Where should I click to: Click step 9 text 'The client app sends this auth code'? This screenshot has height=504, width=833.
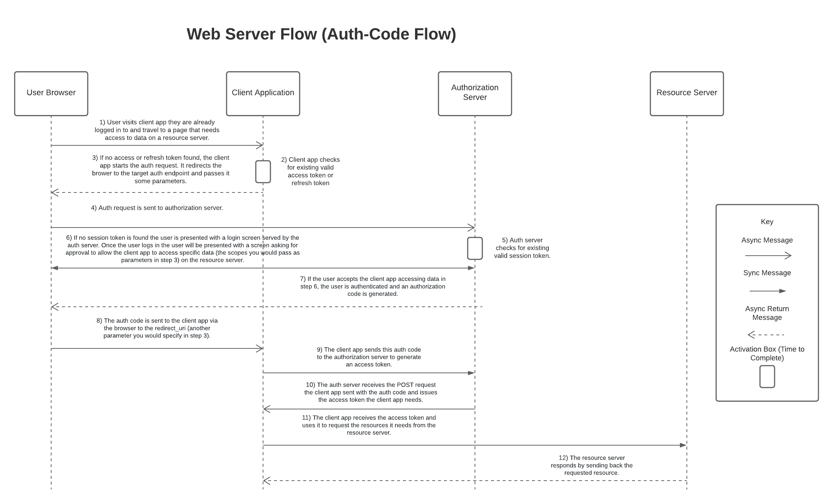click(369, 357)
